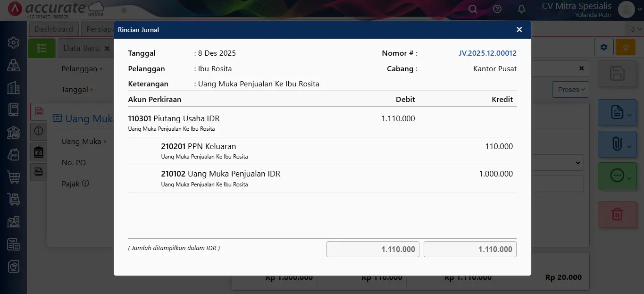Open the tax module icon in sidebar

pyautogui.click(x=13, y=244)
